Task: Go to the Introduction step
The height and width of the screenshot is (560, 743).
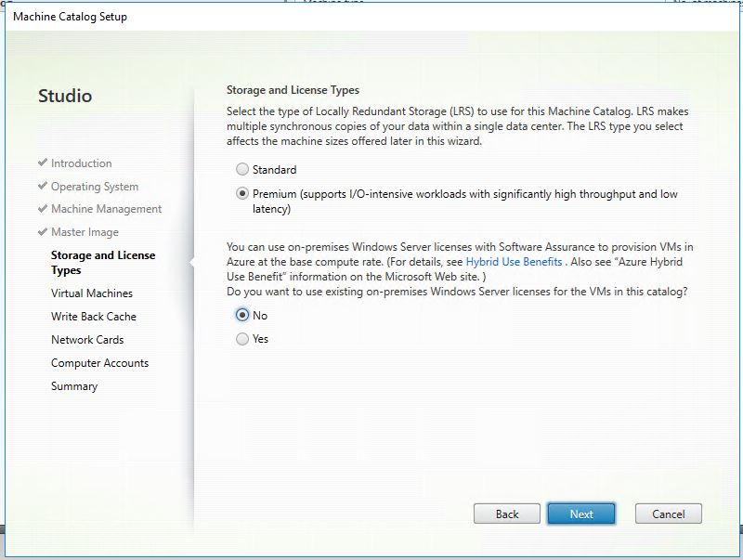Action: (x=81, y=163)
